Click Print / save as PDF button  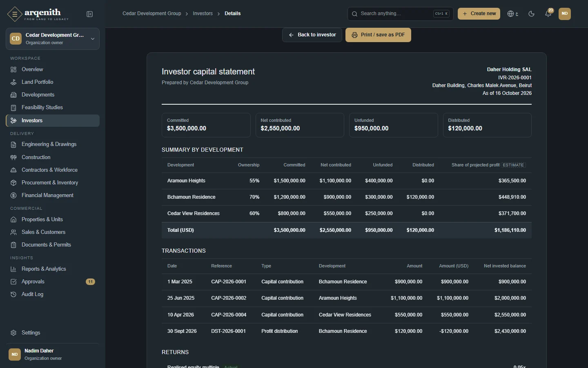[378, 35]
